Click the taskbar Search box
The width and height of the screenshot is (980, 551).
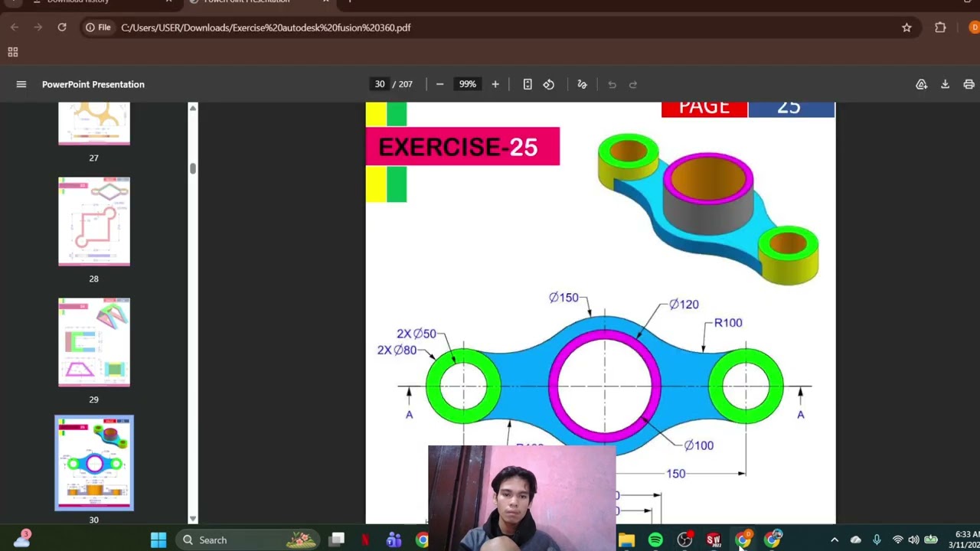click(x=248, y=540)
